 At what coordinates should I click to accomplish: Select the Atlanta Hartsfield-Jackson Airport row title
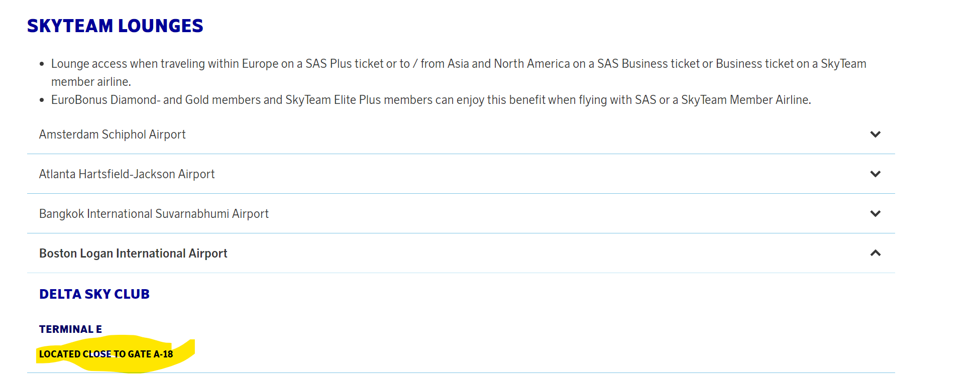(127, 174)
